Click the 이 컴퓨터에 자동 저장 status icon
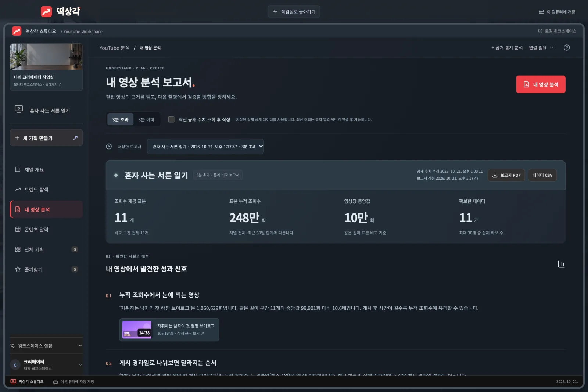Image resolution: width=588 pixels, height=392 pixels. [x=55, y=381]
